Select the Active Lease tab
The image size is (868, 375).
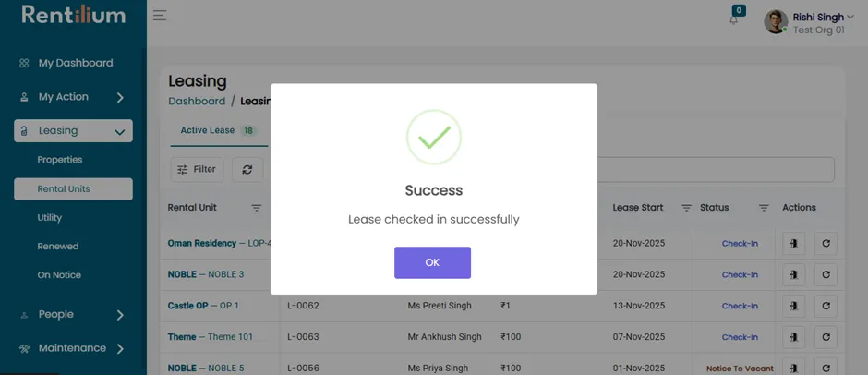click(218, 131)
